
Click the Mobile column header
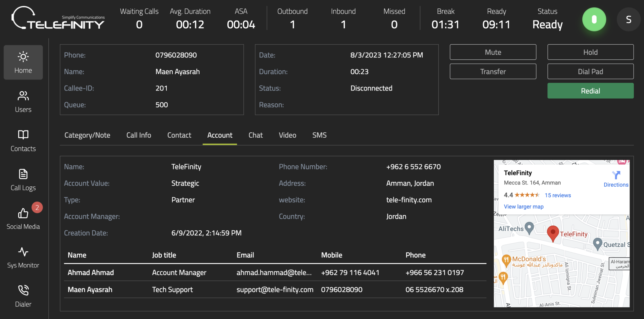[332, 255]
